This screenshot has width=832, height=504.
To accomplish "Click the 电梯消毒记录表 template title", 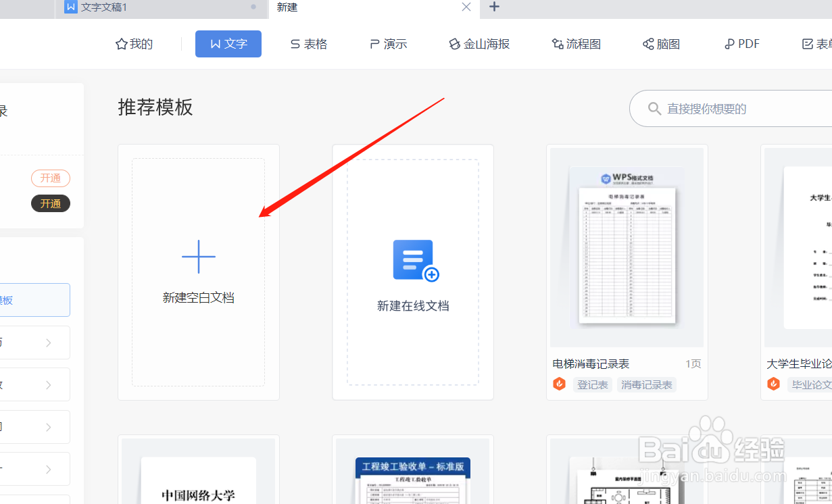I will (591, 363).
